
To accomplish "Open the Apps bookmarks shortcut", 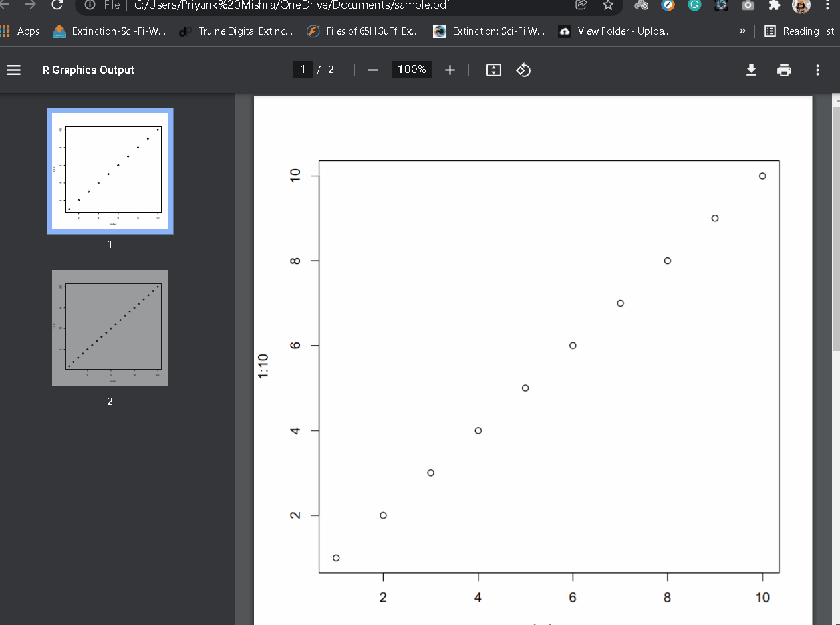I will [20, 31].
